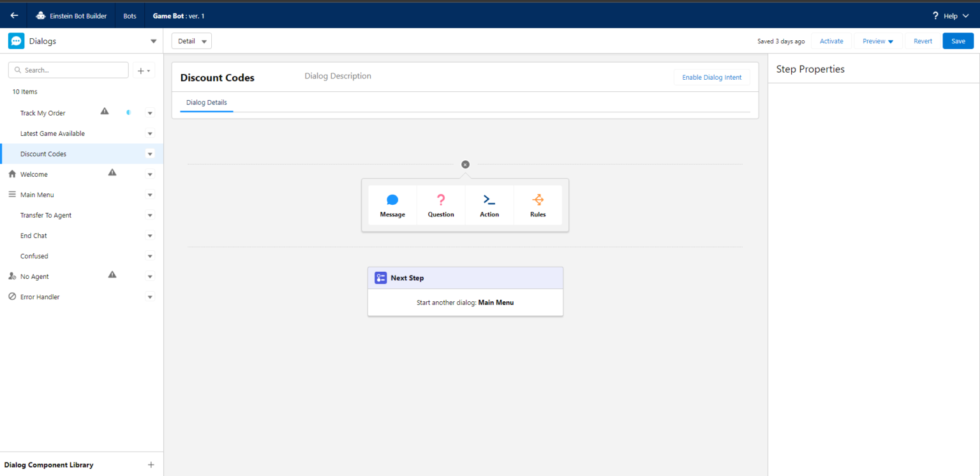Close the step picker with the X
This screenshot has width=980, height=476.
point(465,164)
